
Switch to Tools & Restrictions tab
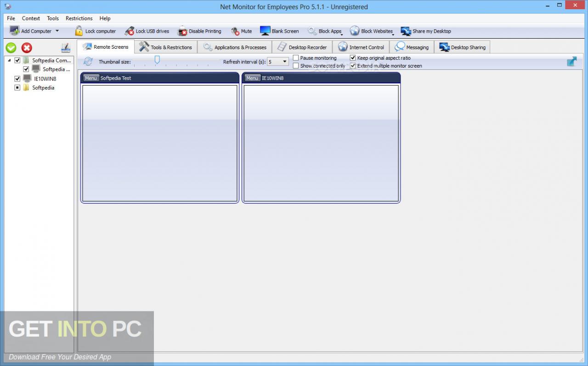point(166,47)
